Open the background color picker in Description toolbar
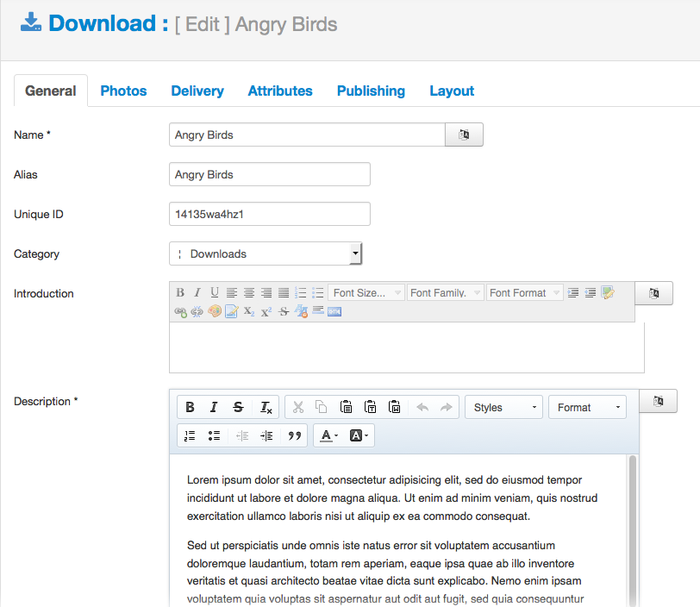Screen dimensions: 700x607 pyautogui.click(x=359, y=435)
